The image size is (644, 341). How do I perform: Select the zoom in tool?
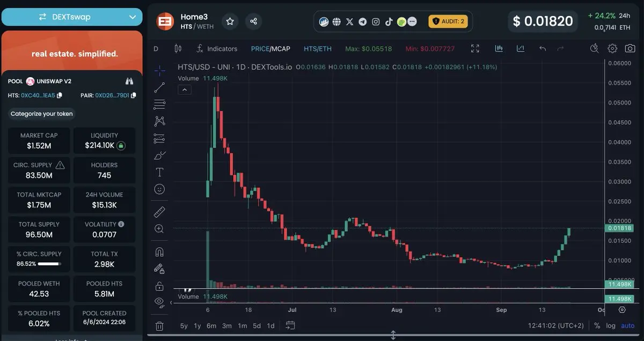pos(159,229)
